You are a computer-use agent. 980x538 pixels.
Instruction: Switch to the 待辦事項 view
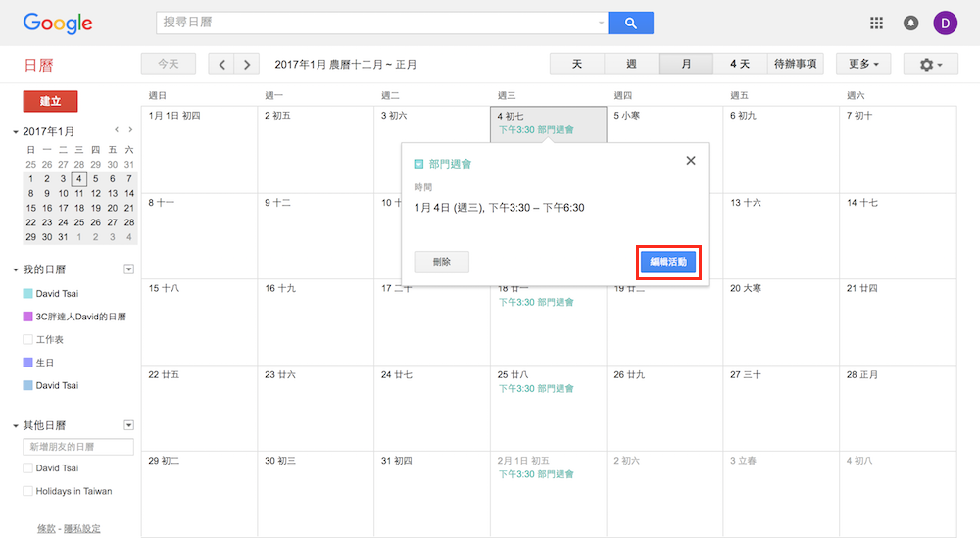click(x=795, y=65)
